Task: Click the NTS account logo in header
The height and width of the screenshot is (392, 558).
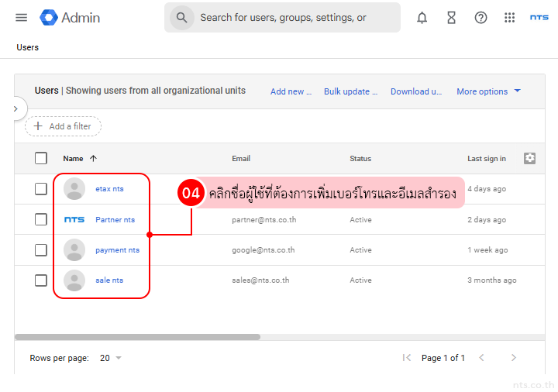Action: pyautogui.click(x=539, y=17)
